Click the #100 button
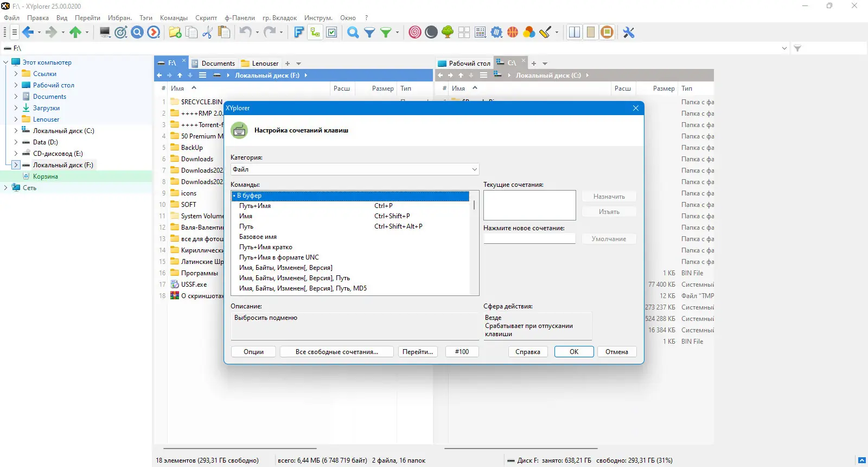Image resolution: width=868 pixels, height=467 pixels. pyautogui.click(x=462, y=352)
